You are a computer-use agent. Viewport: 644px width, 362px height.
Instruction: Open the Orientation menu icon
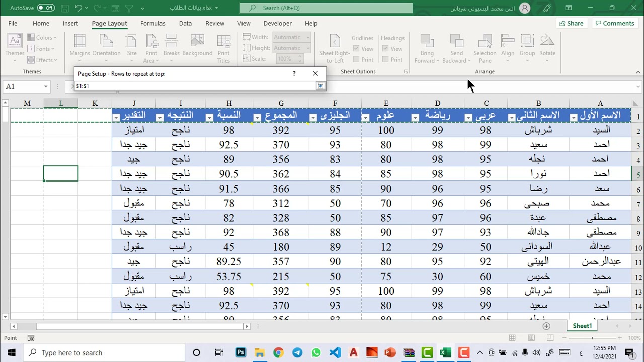[106, 48]
